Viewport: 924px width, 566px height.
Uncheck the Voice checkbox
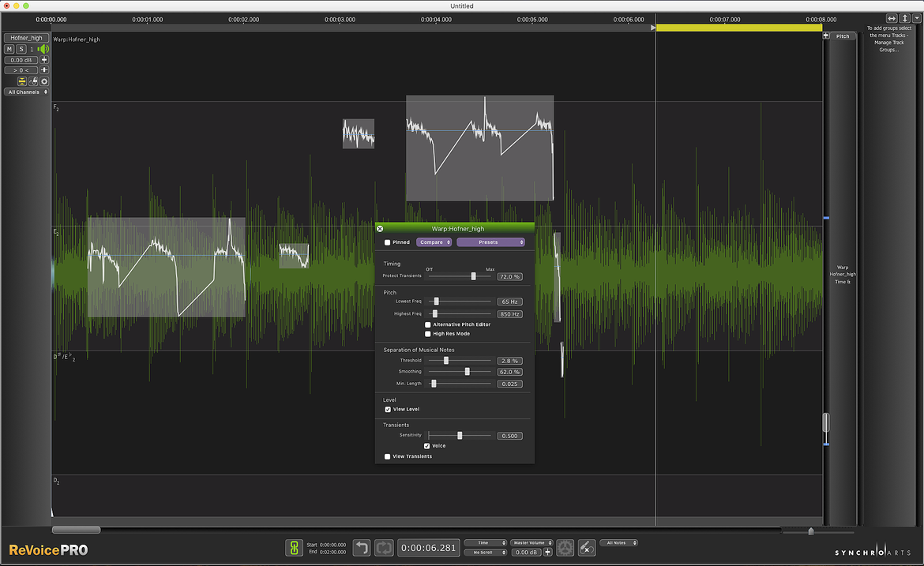427,446
